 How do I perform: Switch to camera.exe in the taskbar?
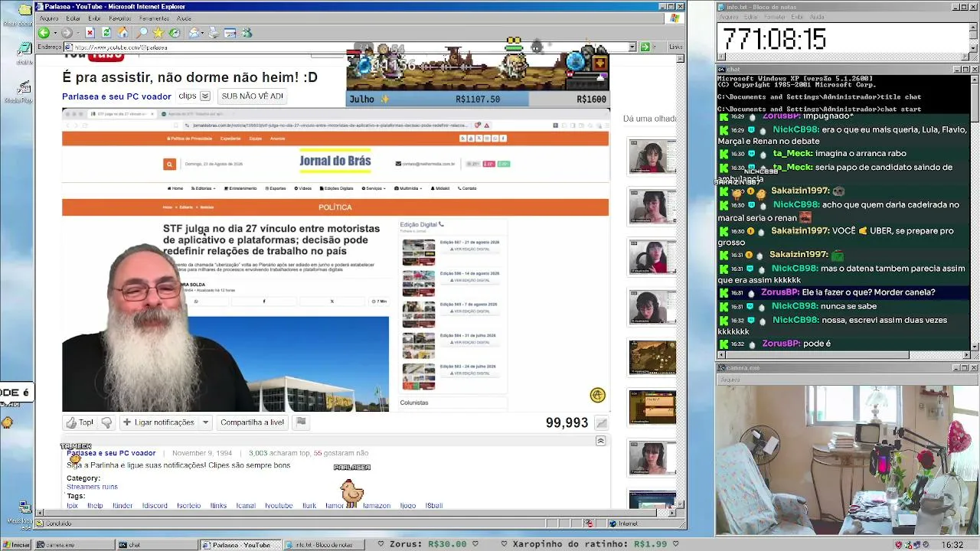(74, 545)
